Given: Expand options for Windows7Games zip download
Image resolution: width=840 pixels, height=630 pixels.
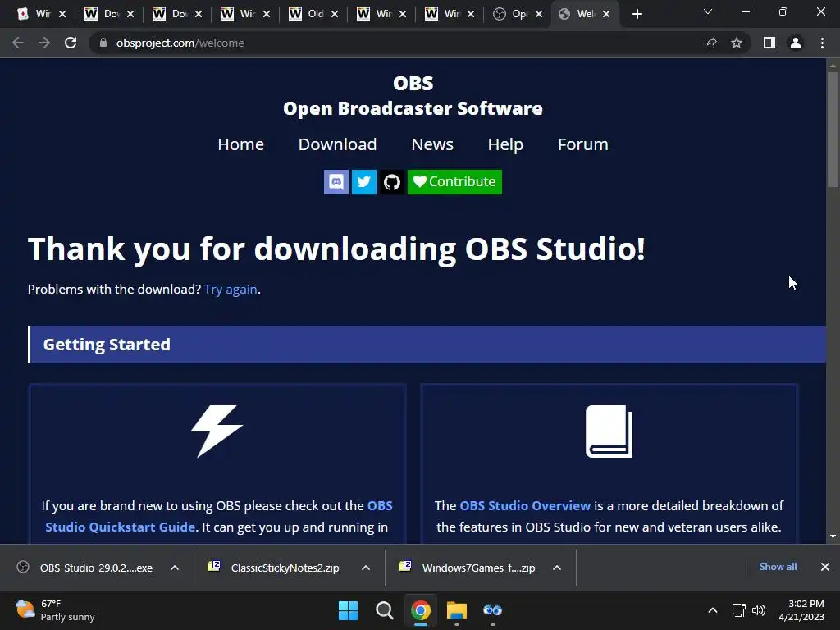Looking at the screenshot, I should [557, 568].
